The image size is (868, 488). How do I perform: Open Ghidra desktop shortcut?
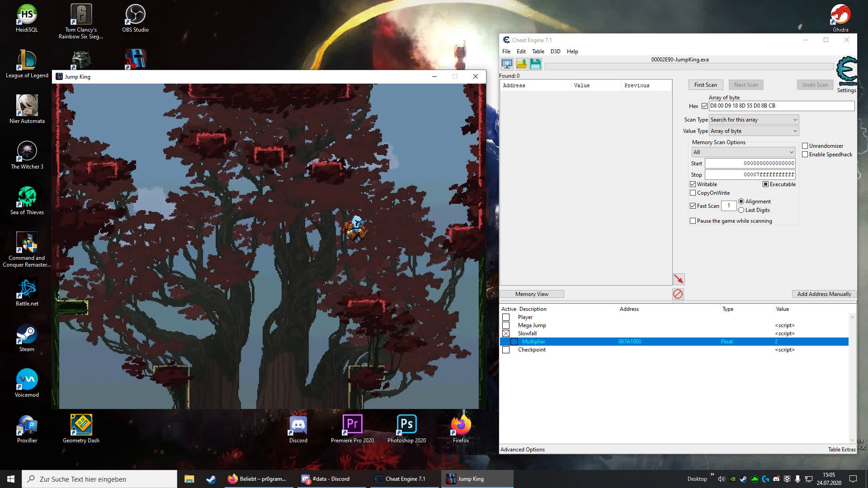click(x=840, y=19)
